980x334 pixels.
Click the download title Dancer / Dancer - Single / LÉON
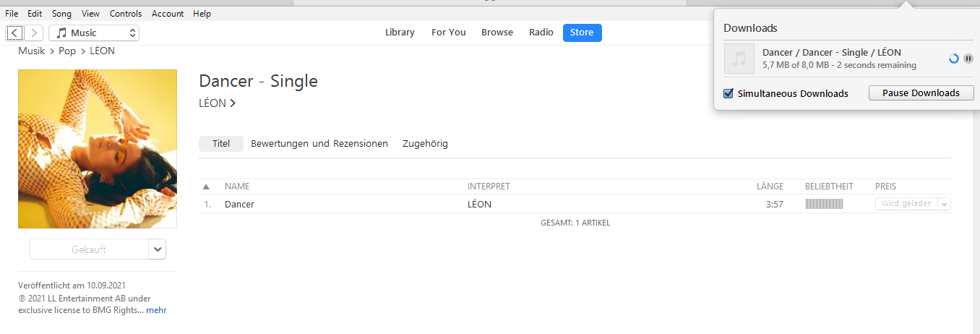pos(832,52)
